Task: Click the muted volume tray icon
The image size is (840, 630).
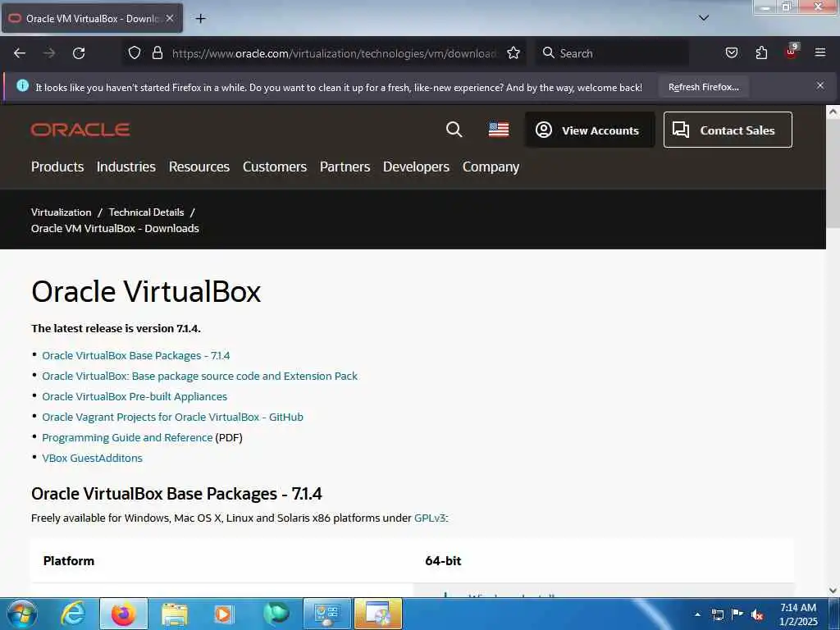Action: tap(757, 615)
